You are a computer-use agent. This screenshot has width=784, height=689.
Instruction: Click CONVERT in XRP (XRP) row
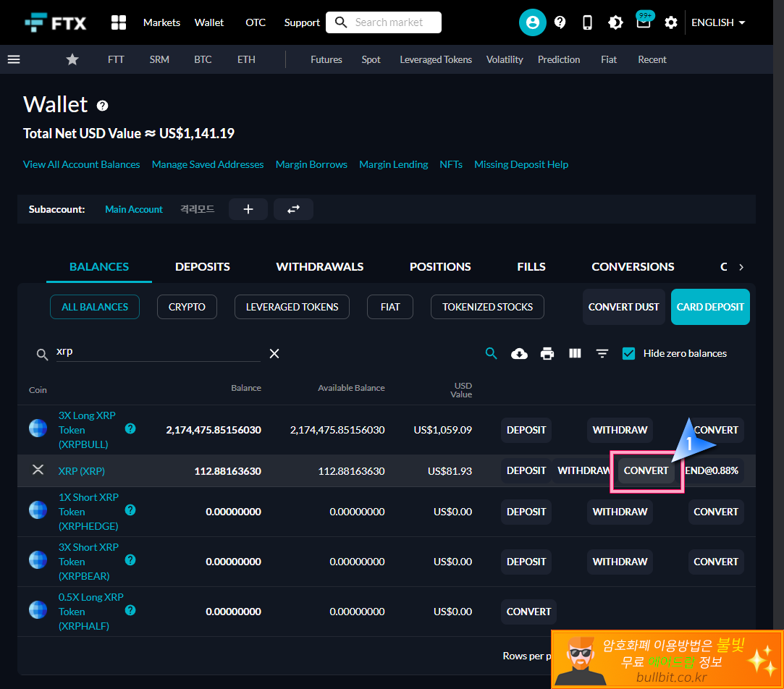[x=646, y=470]
